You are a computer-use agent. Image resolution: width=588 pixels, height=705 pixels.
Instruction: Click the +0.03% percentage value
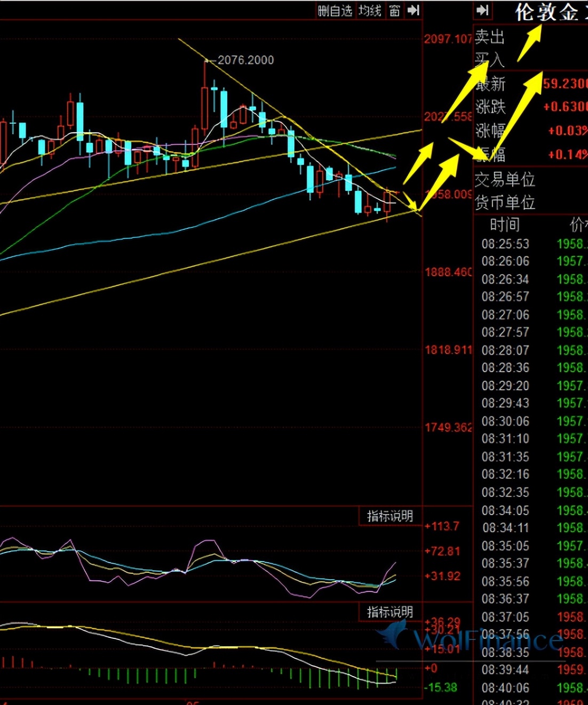[x=568, y=131]
